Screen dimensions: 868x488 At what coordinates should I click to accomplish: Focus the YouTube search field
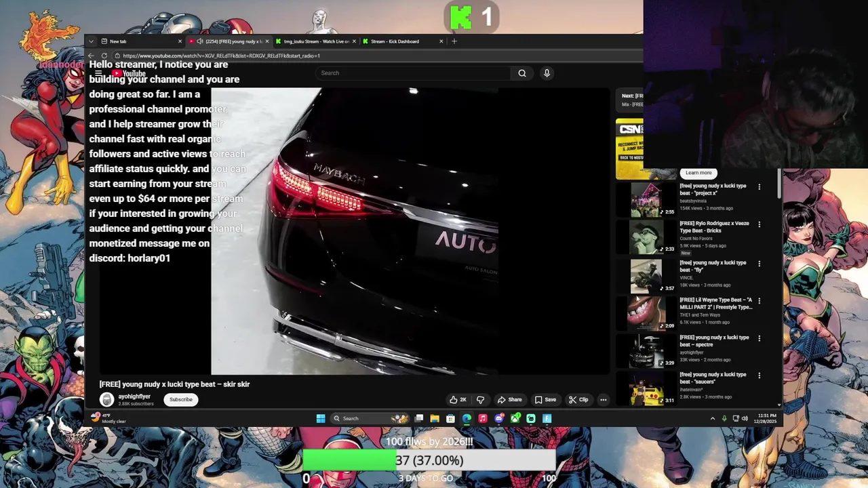(x=414, y=73)
